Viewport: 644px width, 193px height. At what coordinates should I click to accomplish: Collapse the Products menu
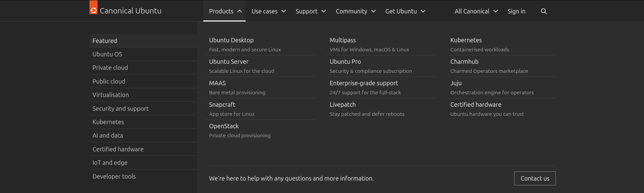224,11
